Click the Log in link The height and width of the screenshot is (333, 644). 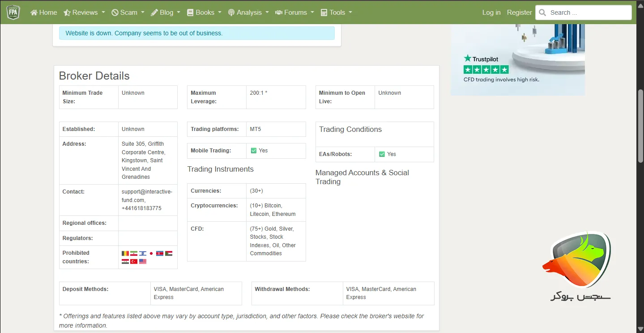491,13
